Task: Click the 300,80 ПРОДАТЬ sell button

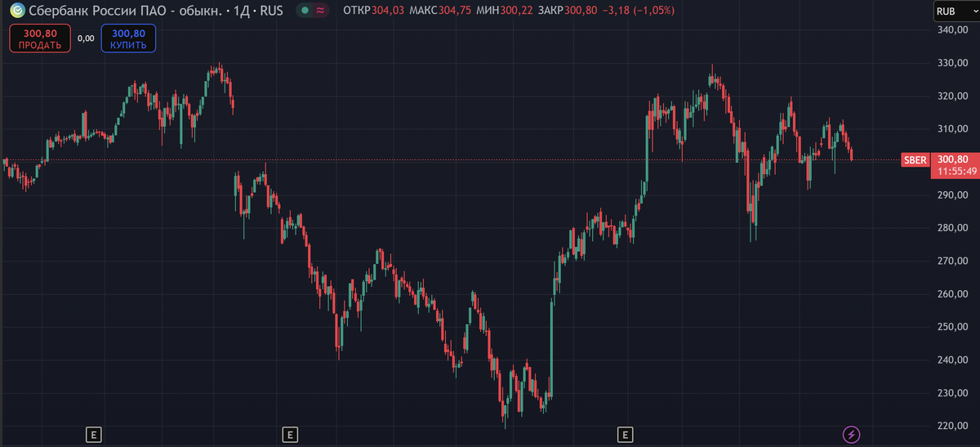Action: (x=41, y=38)
